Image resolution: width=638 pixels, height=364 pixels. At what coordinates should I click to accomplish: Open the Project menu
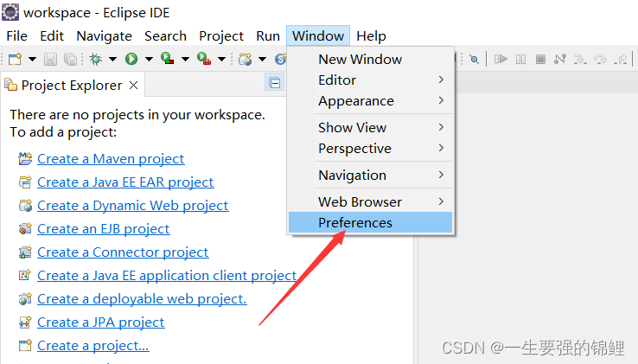click(x=221, y=36)
